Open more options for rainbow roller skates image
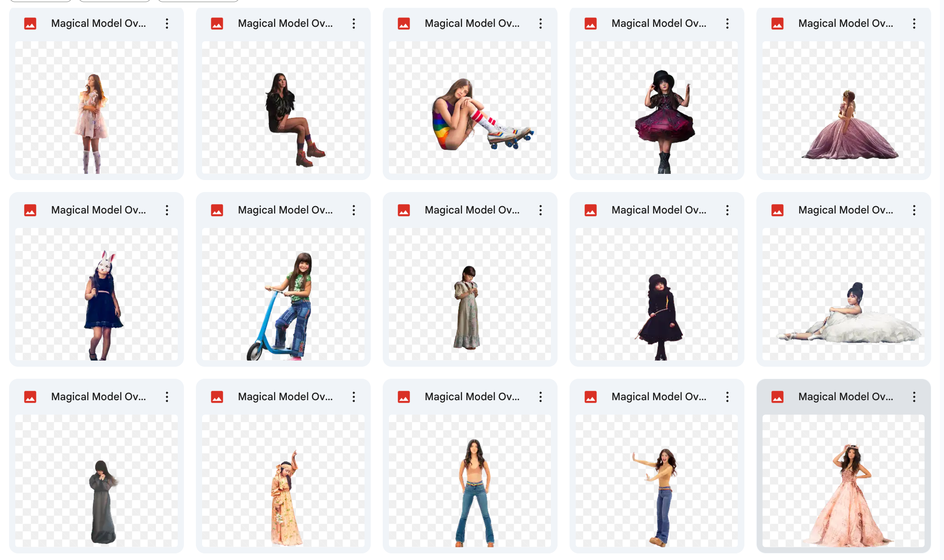This screenshot has width=944, height=560. (540, 24)
